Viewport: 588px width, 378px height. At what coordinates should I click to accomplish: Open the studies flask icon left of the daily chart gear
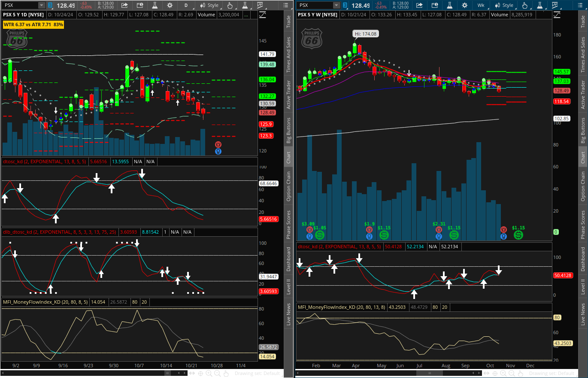155,5
